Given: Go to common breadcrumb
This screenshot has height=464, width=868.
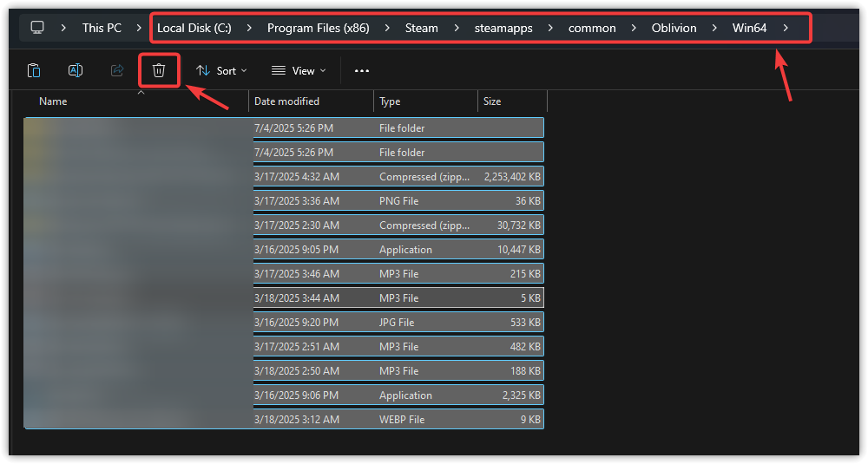Looking at the screenshot, I should [592, 28].
